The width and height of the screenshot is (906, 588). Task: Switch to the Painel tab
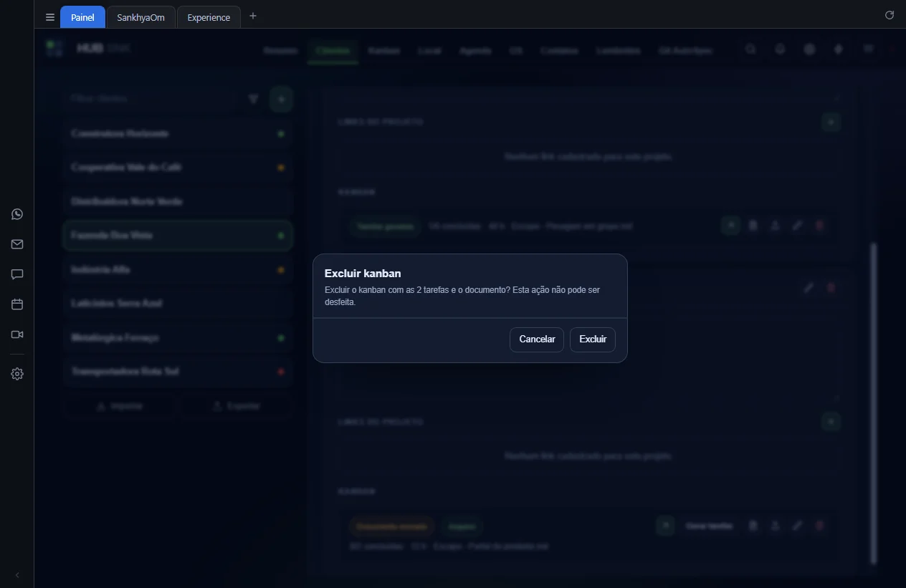pyautogui.click(x=82, y=17)
